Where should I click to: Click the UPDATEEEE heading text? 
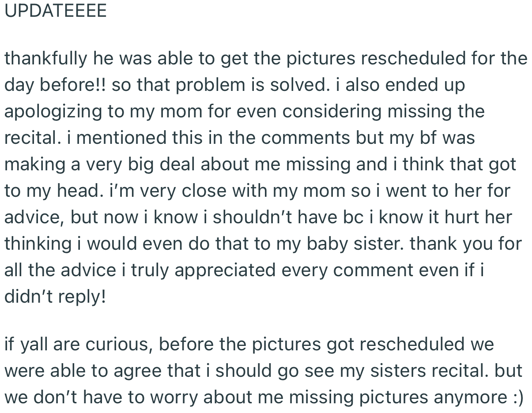(56, 11)
